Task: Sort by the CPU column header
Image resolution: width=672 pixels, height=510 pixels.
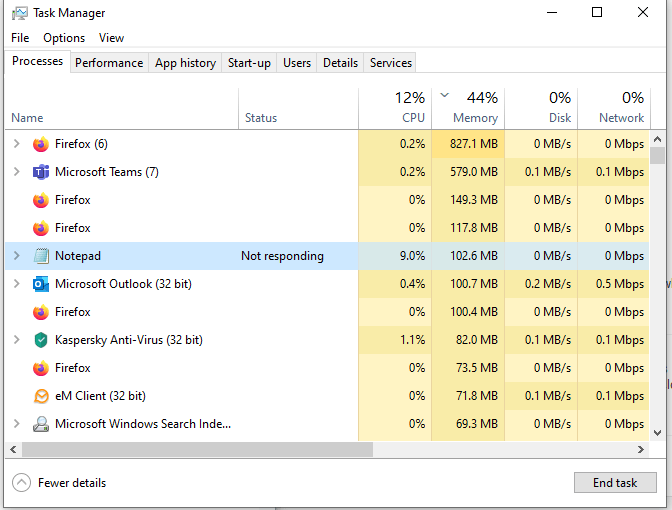Action: tap(395, 108)
